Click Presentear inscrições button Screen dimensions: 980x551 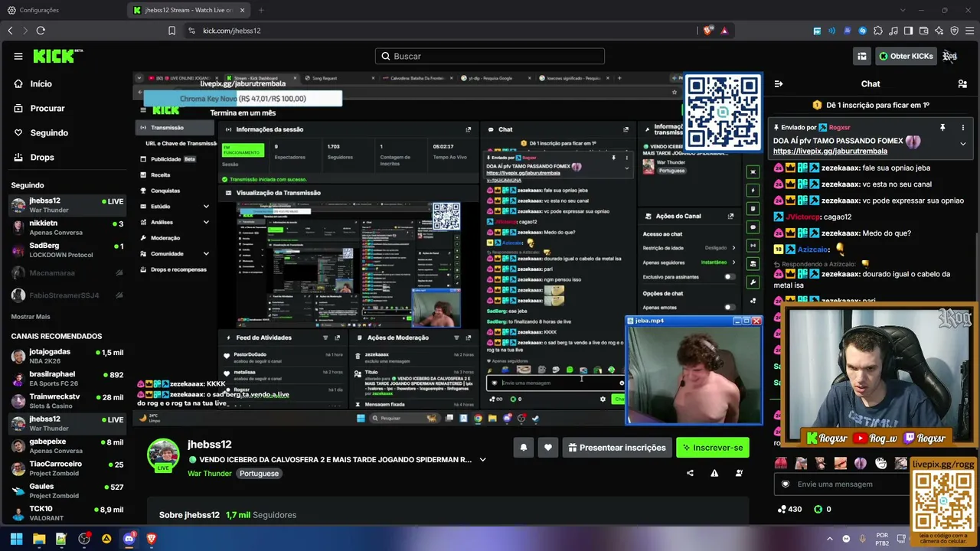[618, 448]
